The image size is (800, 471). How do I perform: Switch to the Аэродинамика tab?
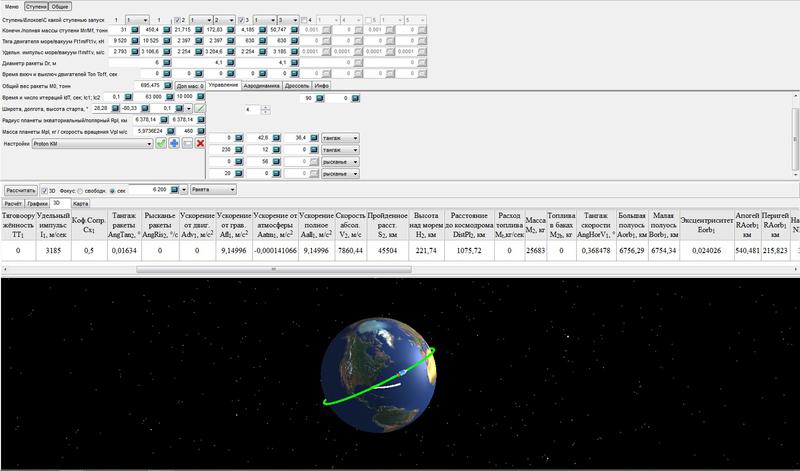261,86
